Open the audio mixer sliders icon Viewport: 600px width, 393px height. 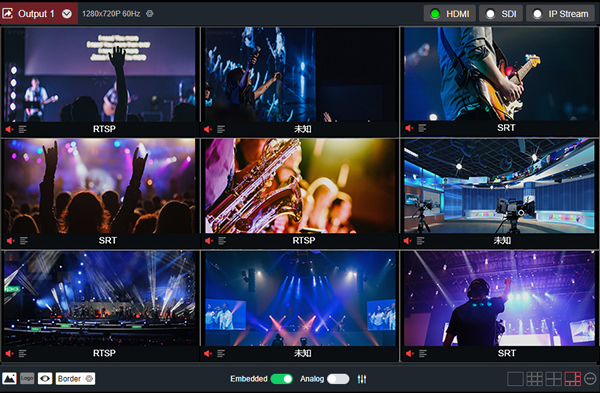pos(362,379)
